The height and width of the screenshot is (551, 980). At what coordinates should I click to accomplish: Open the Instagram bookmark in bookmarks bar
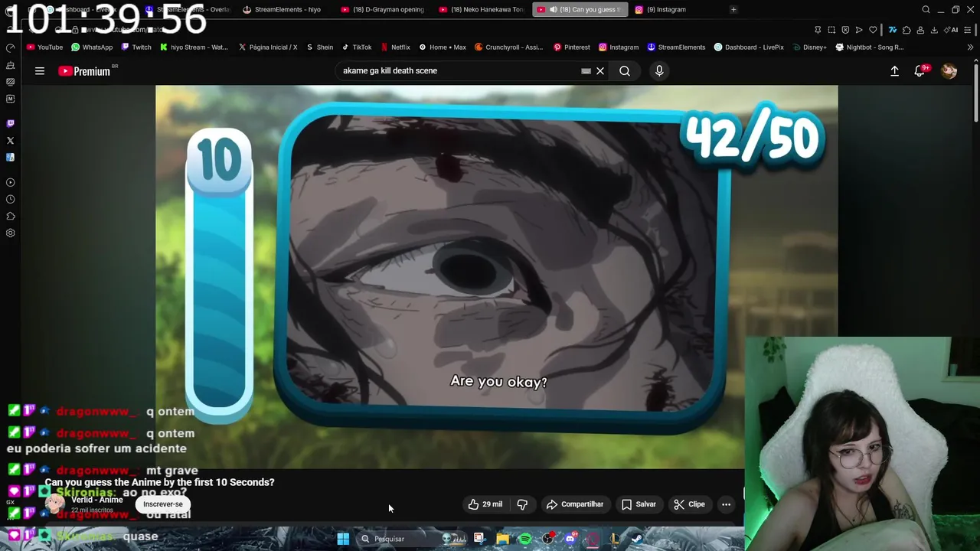[619, 47]
